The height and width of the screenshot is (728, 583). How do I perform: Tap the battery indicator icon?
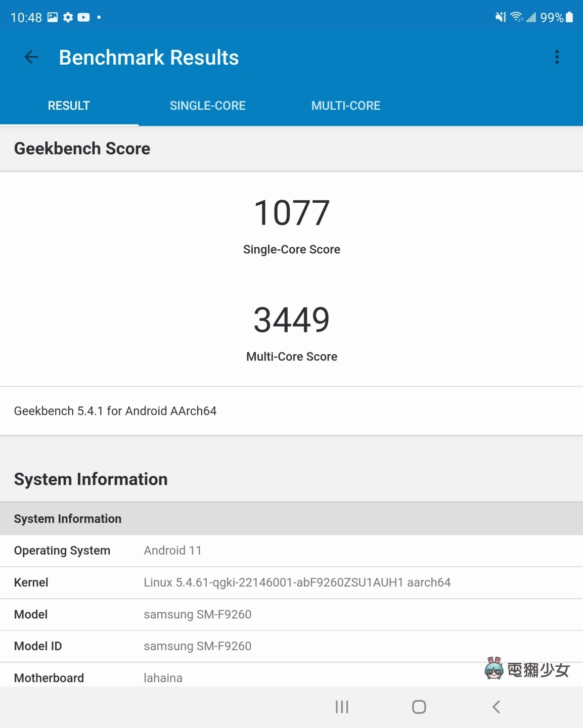(x=569, y=17)
